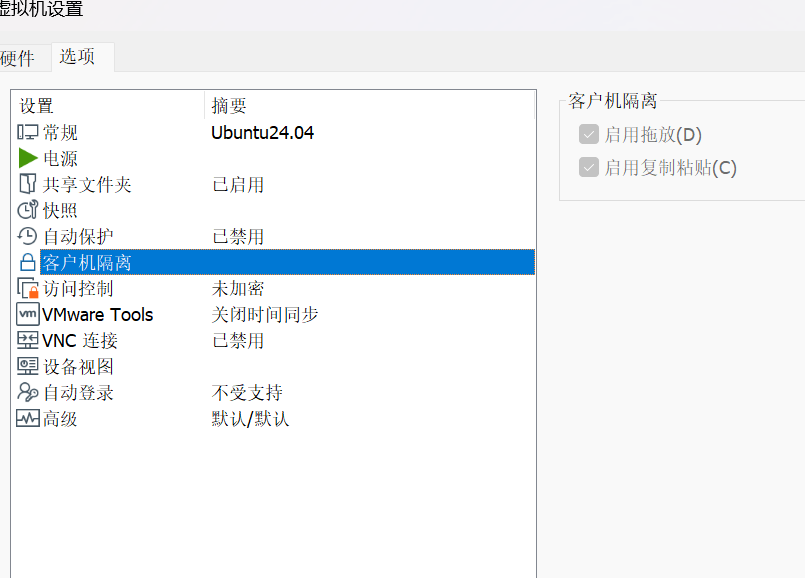Click the clock icon beside 自动保护
Viewport: 805px width, 578px height.
28,236
